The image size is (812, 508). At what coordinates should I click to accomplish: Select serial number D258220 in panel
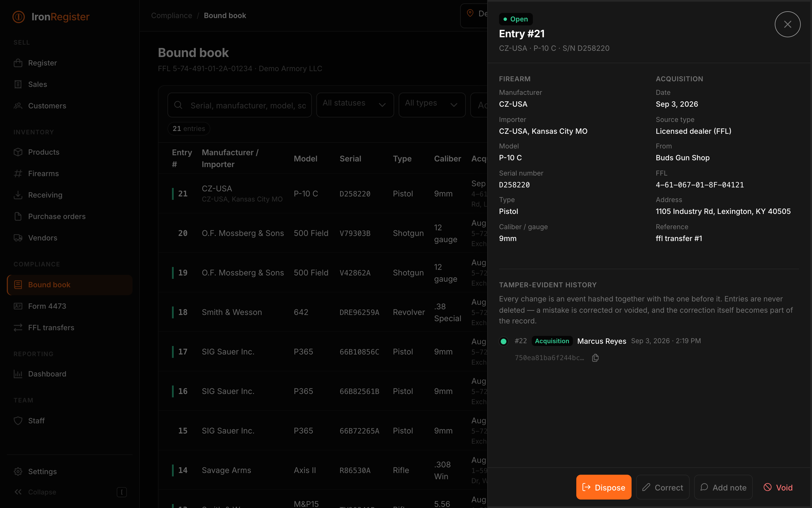point(514,185)
